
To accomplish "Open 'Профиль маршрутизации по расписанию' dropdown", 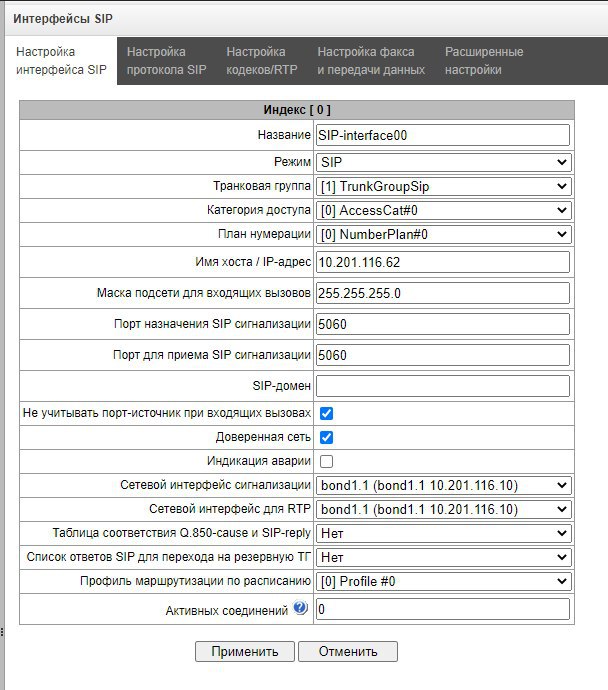I will [x=443, y=581].
